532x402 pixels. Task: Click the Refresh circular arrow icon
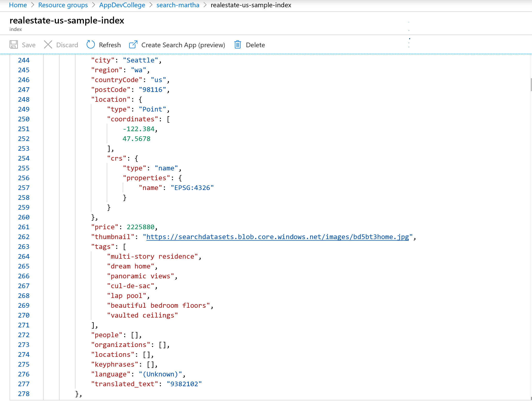(91, 45)
